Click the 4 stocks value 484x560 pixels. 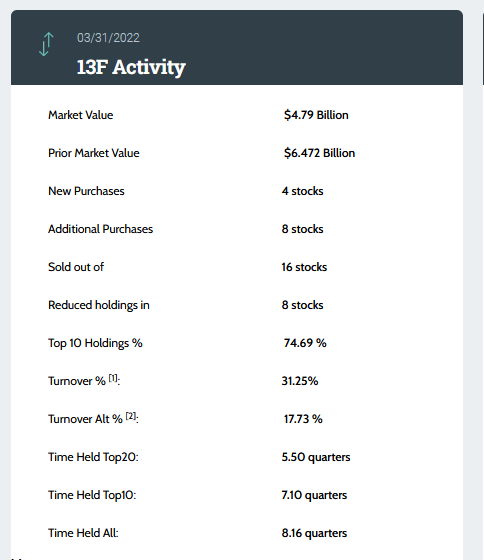coord(302,191)
